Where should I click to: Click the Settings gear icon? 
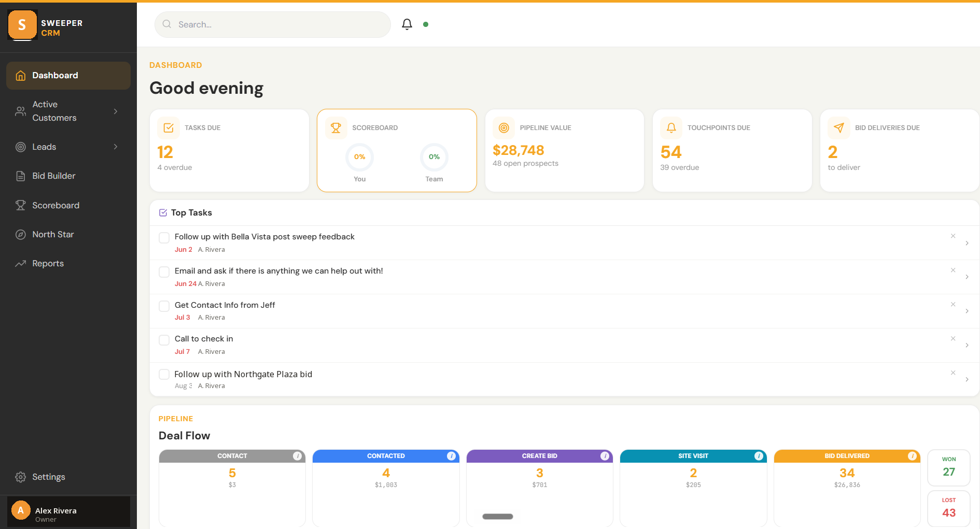tap(21, 477)
